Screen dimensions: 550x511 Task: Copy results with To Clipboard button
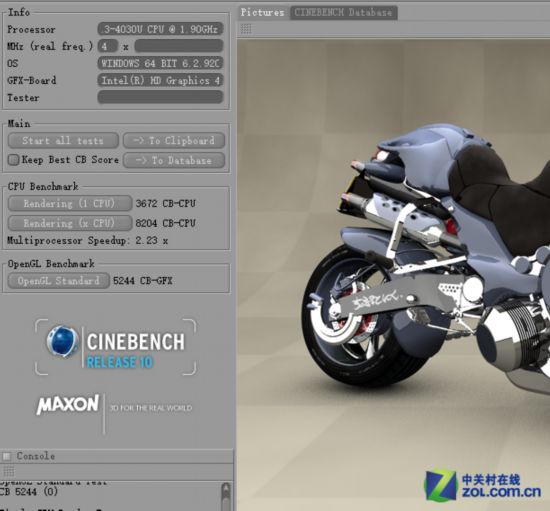coord(174,141)
